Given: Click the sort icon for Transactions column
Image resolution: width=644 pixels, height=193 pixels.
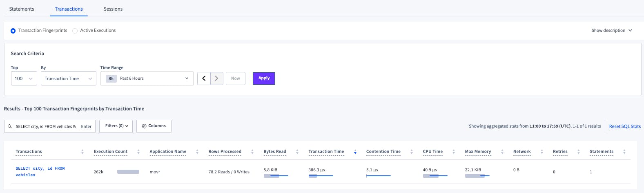Looking at the screenshot, I should 82,152.
